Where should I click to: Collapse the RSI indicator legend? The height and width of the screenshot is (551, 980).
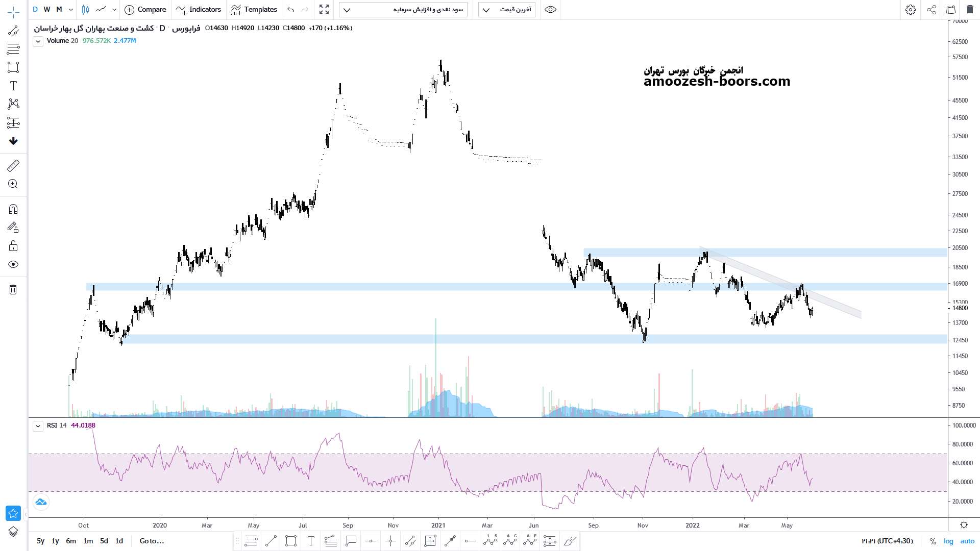pyautogui.click(x=38, y=426)
